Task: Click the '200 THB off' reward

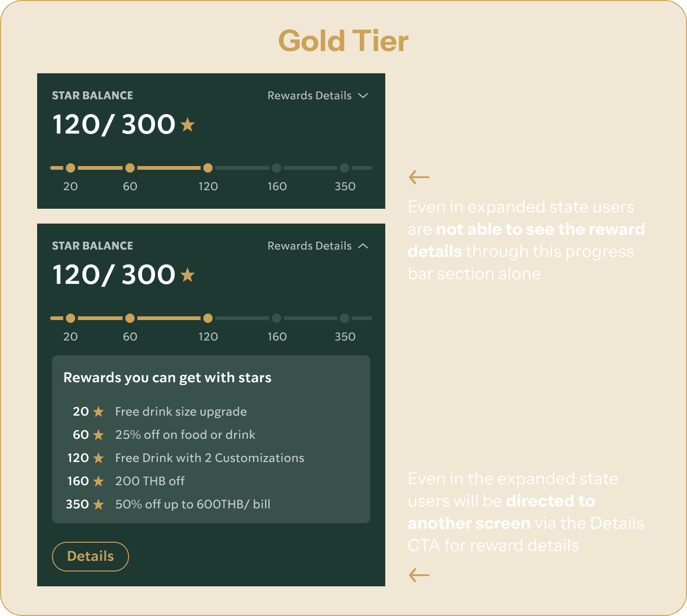Action: pos(150,481)
